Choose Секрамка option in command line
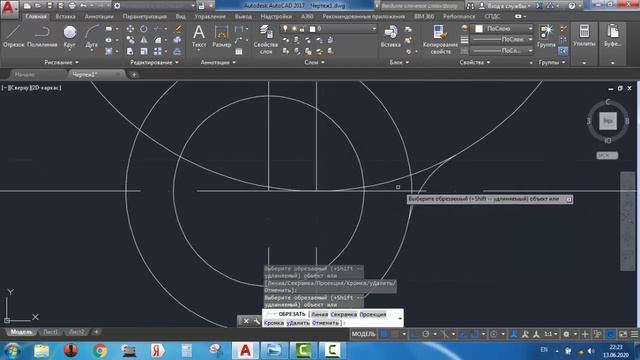Viewport: 640px width, 360px height. 344,314
